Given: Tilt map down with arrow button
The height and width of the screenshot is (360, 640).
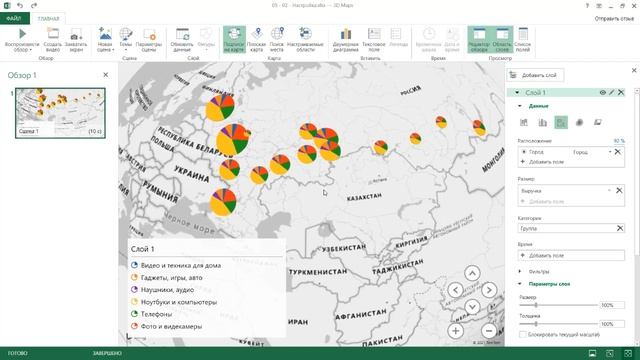Looking at the screenshot, I should tap(472, 307).
